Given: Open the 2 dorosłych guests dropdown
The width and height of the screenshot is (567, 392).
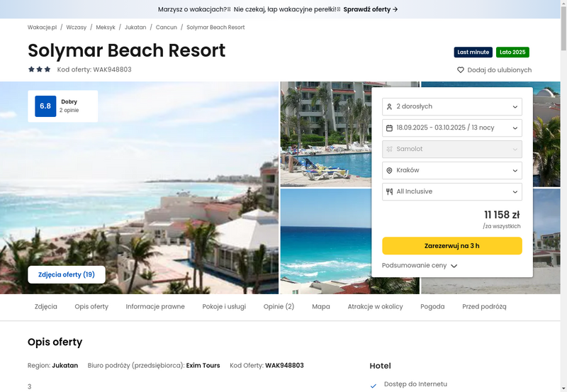Looking at the screenshot, I should pyautogui.click(x=452, y=106).
